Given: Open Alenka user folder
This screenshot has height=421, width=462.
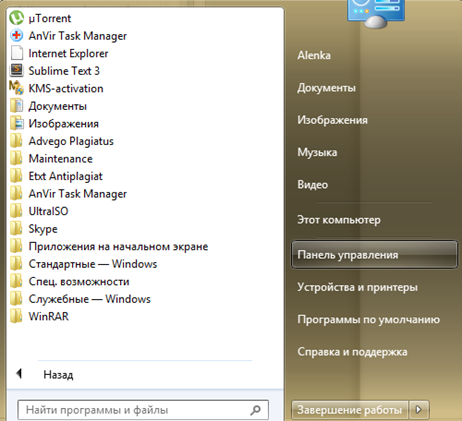Looking at the screenshot, I should [x=314, y=55].
